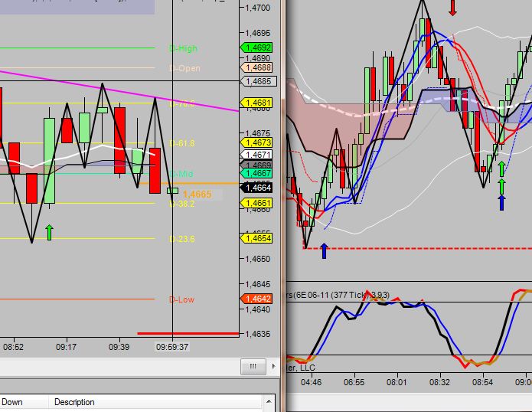Click the yellow 1,4681 price marker
Image resolution: width=532 pixels, height=412 pixels.
point(256,103)
